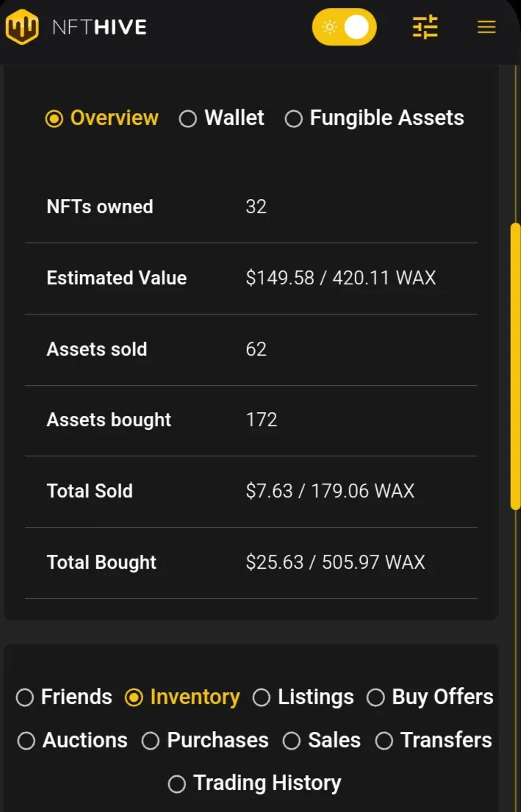521x812 pixels.
Task: Select the Auctions radio option
Action: 73,741
